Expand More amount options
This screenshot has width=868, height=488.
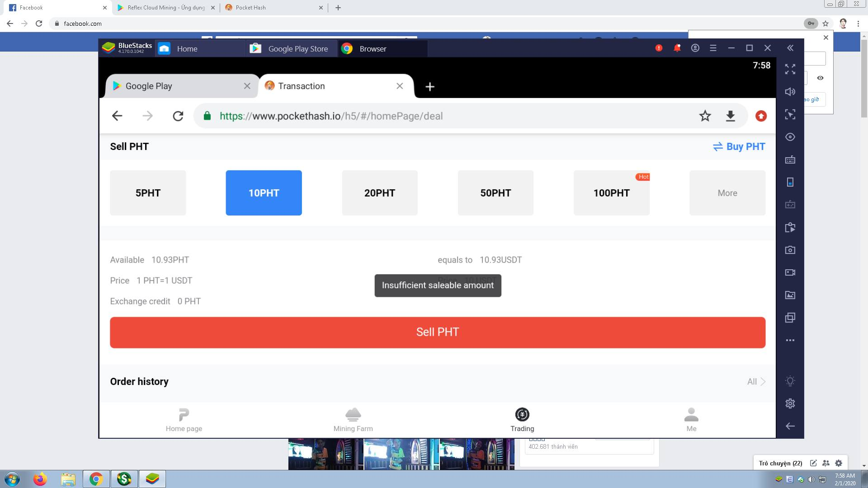727,193
